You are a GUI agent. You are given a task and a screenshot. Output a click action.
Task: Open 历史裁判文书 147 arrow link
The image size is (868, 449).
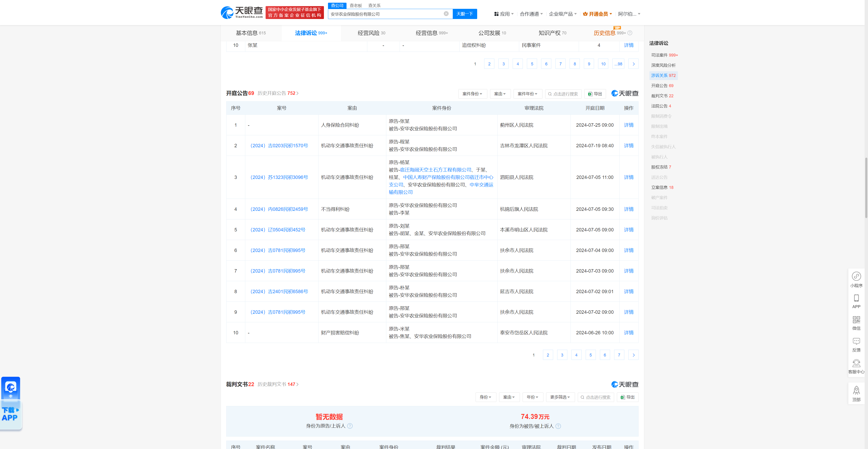click(x=278, y=384)
